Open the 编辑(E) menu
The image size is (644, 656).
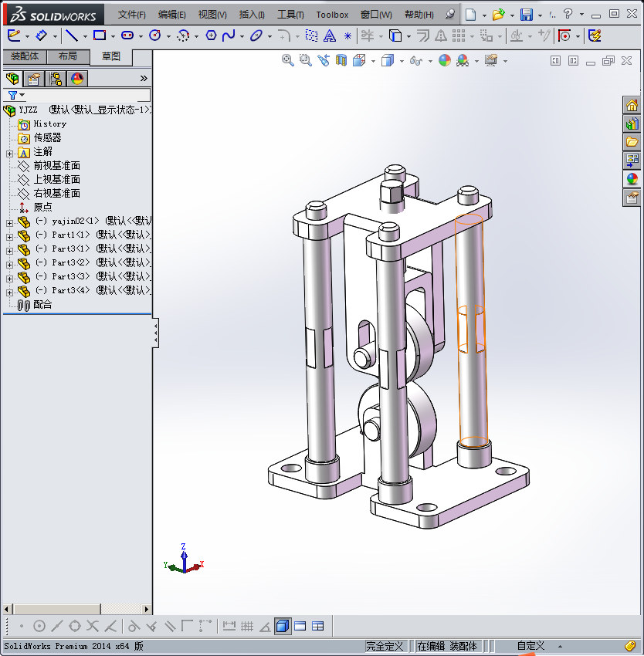tap(171, 15)
